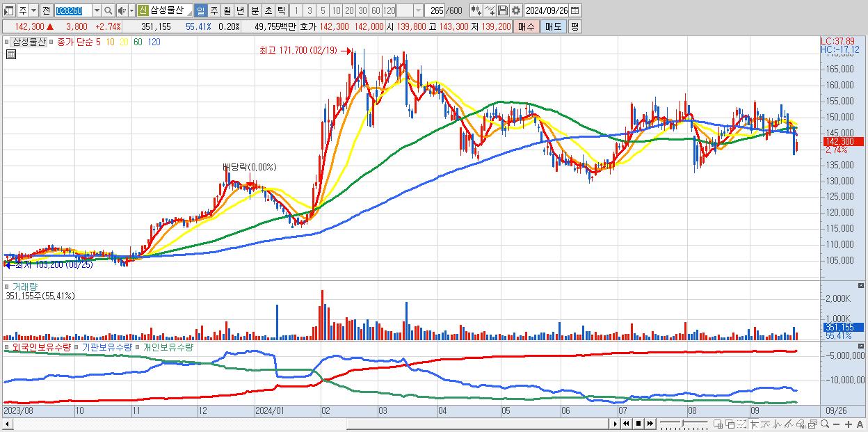The width and height of the screenshot is (868, 432).
Task: Toggle the 전 button in toolbar
Action: click(46, 10)
